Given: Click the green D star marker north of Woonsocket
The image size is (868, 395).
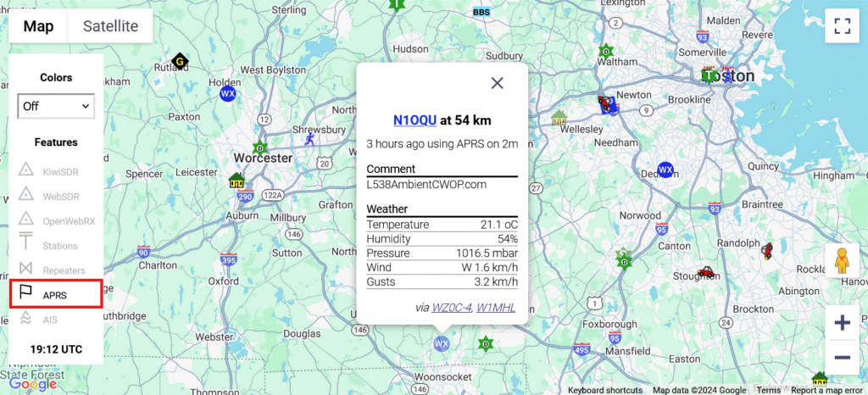Looking at the screenshot, I should (x=486, y=343).
